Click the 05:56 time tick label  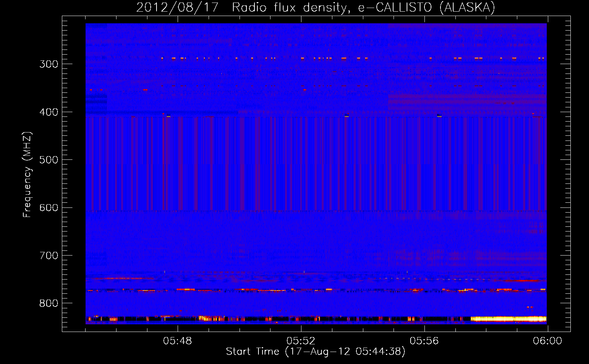coord(424,341)
